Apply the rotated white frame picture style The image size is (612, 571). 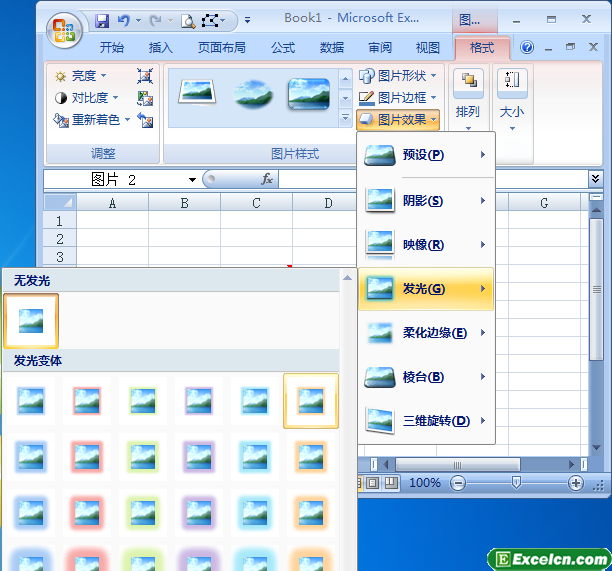pyautogui.click(x=197, y=93)
